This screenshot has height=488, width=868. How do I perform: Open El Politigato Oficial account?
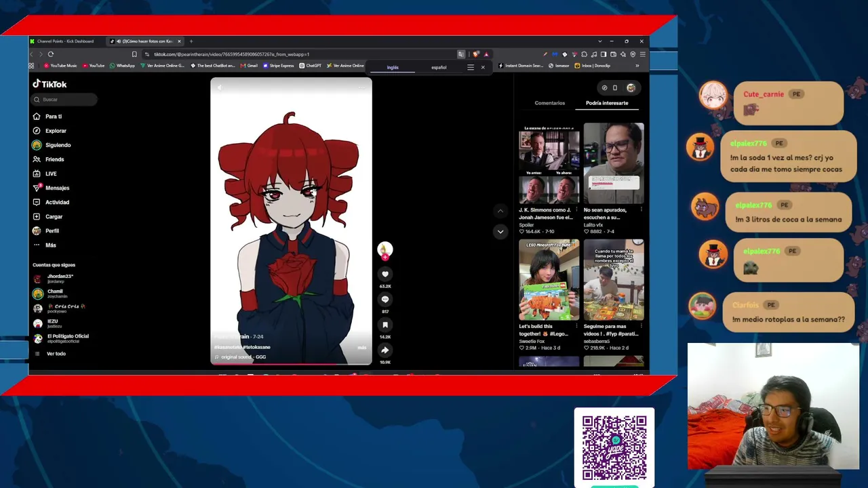point(61,338)
